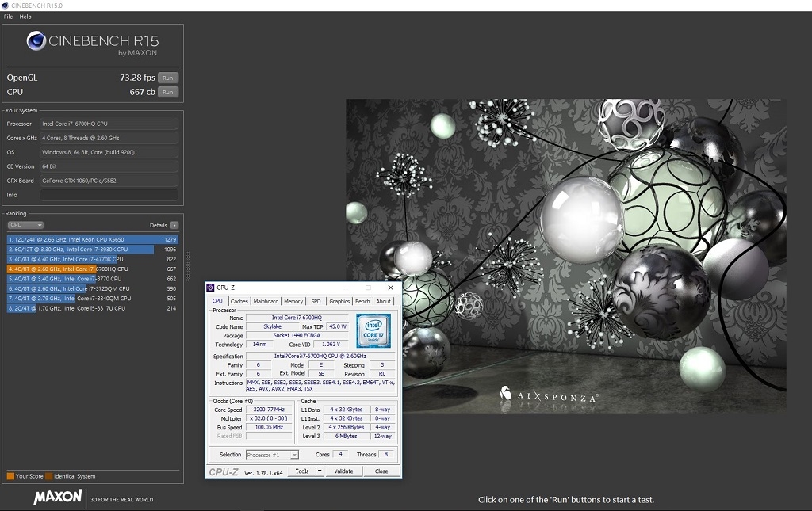
Task: Click the Multiplier value in CPU-Z
Action: coord(270,418)
